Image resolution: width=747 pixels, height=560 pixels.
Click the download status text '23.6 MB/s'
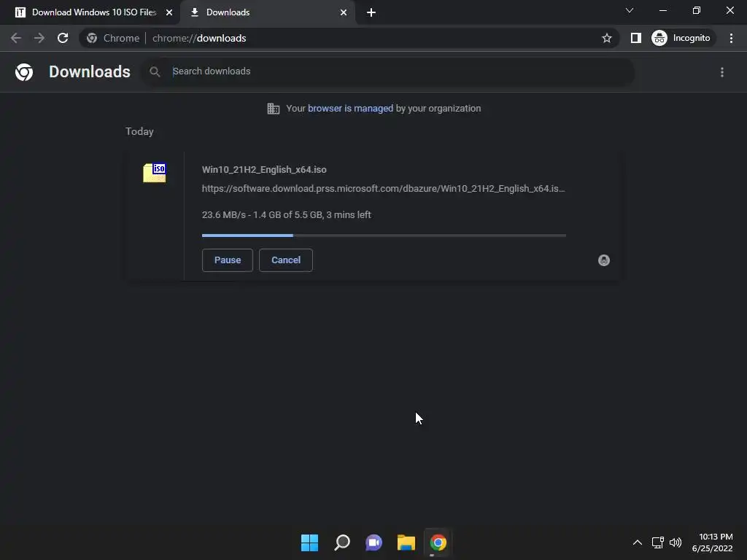[x=223, y=215]
